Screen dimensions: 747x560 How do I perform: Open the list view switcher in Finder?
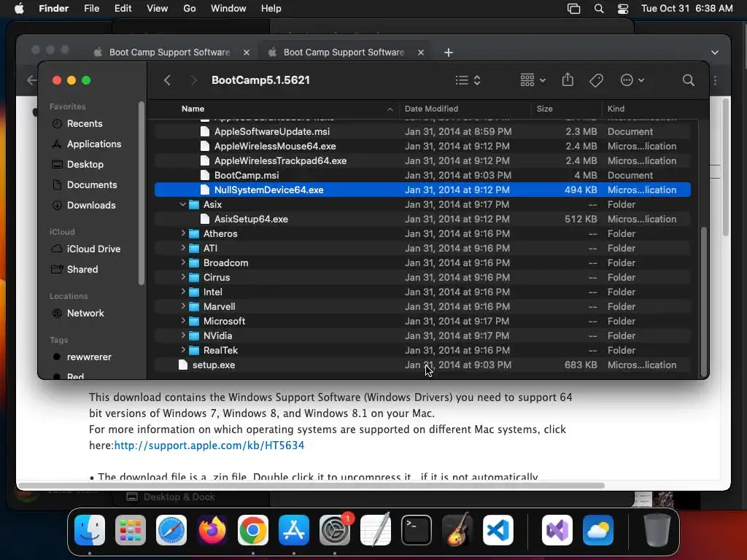468,80
